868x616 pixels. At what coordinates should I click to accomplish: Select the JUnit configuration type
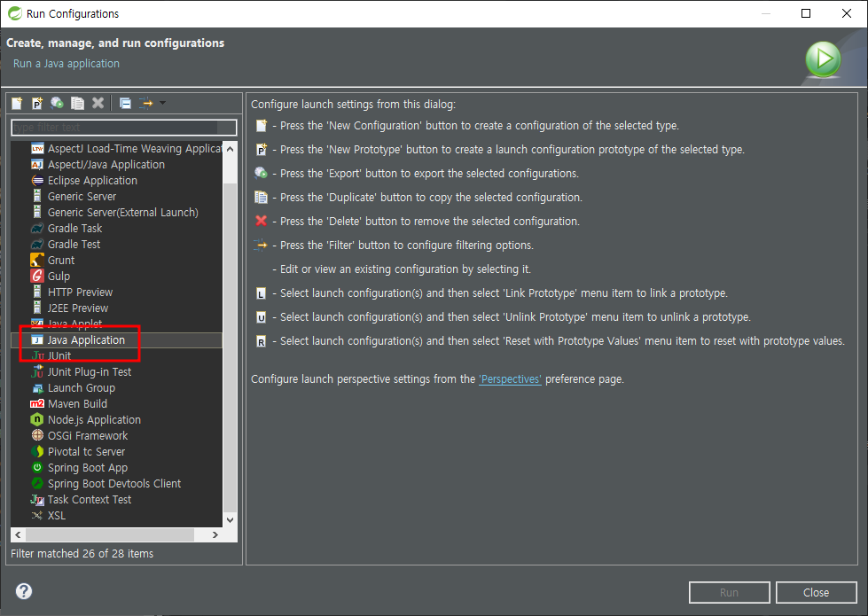(x=59, y=356)
